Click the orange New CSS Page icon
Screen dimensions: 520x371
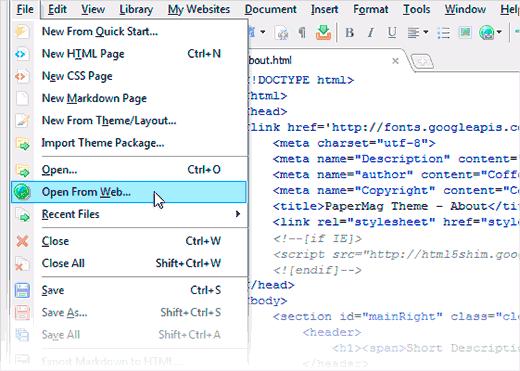(x=21, y=76)
